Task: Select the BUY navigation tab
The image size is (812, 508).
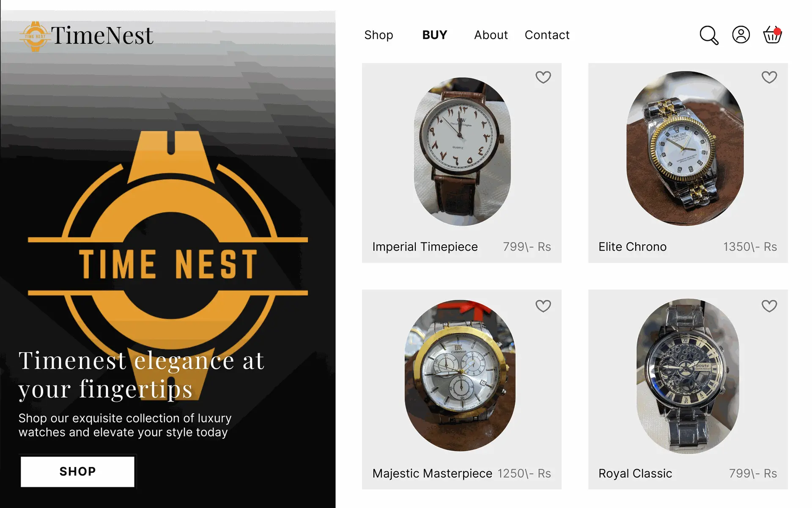Action: pos(435,35)
